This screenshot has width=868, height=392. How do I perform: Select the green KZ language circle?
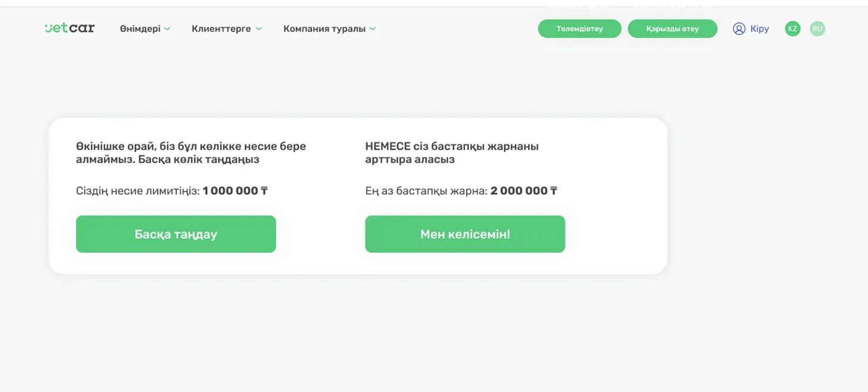click(x=792, y=28)
